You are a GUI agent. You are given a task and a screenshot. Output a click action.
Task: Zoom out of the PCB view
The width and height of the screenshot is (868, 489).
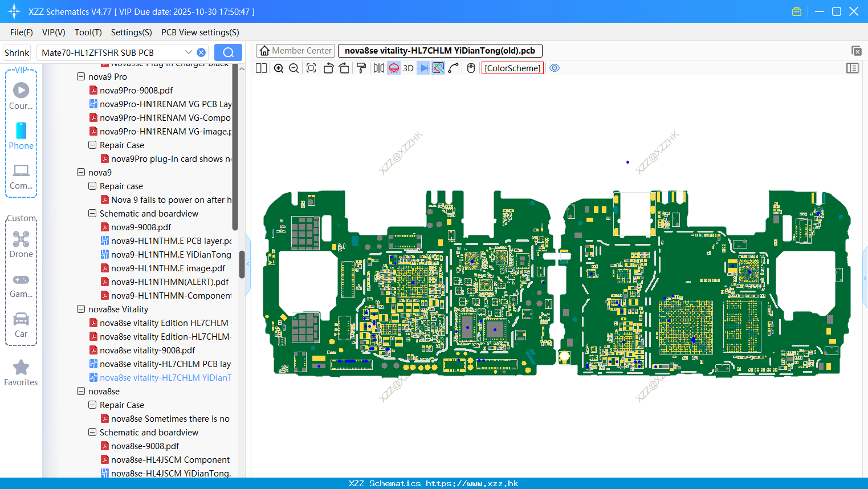pos(294,68)
